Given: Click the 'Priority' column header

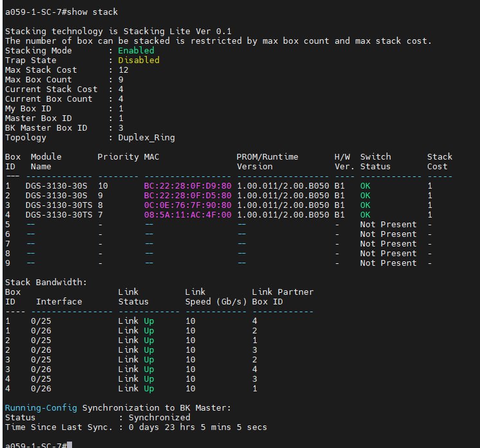Looking at the screenshot, I should click(118, 157).
